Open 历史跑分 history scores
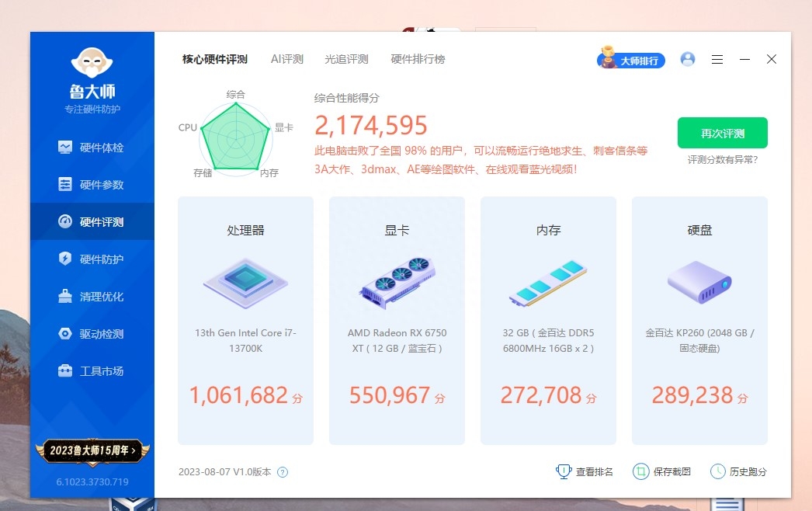This screenshot has width=812, height=511. [x=738, y=471]
